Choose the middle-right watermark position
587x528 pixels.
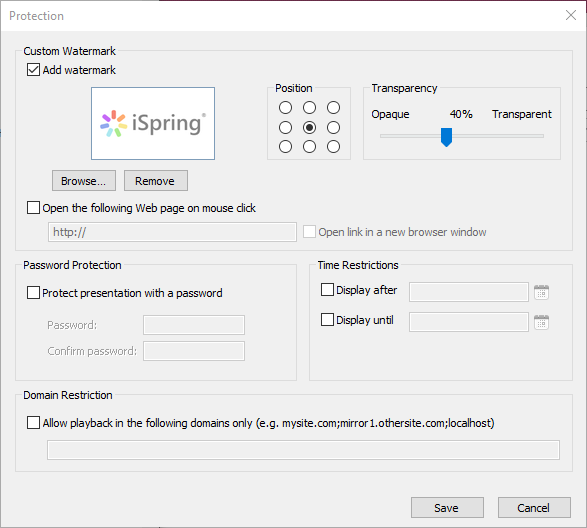333,128
